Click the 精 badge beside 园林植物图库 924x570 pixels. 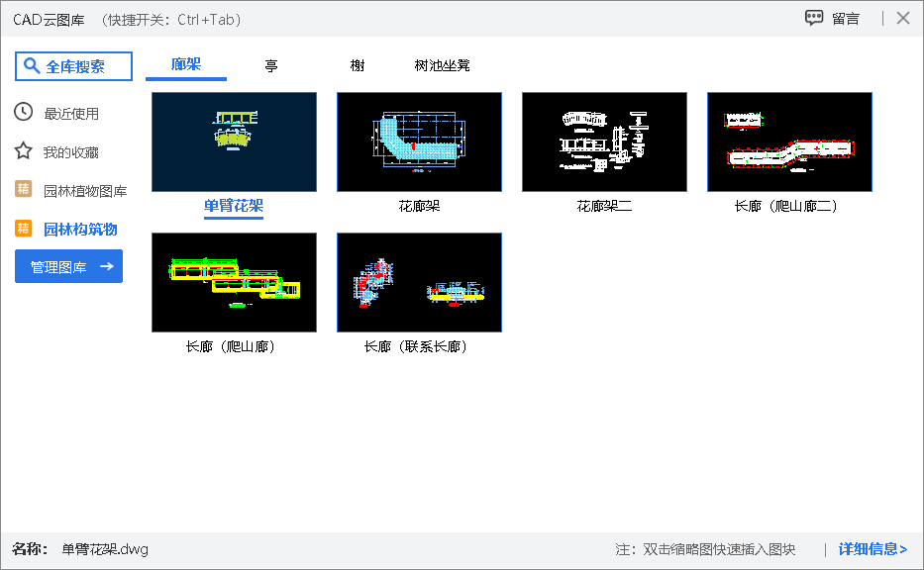click(24, 190)
